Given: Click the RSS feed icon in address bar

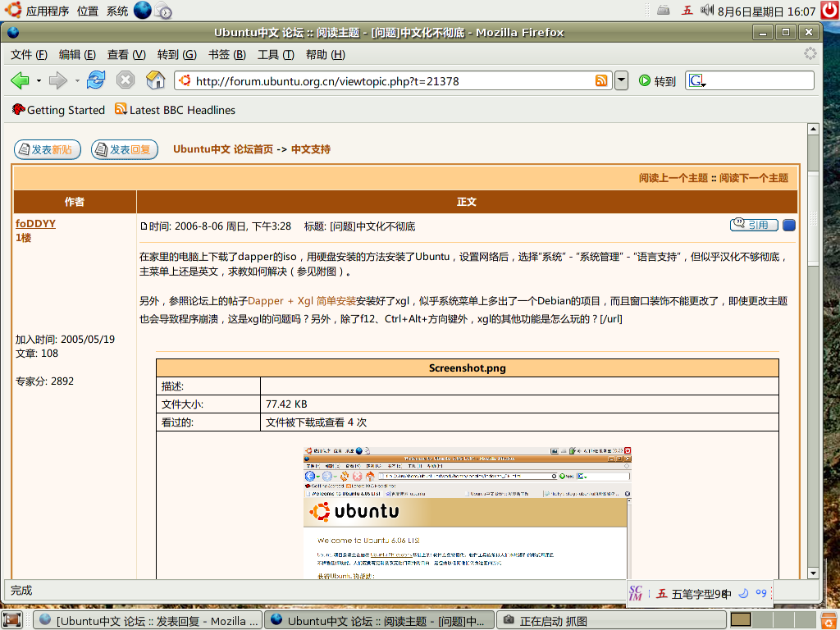Looking at the screenshot, I should click(601, 81).
